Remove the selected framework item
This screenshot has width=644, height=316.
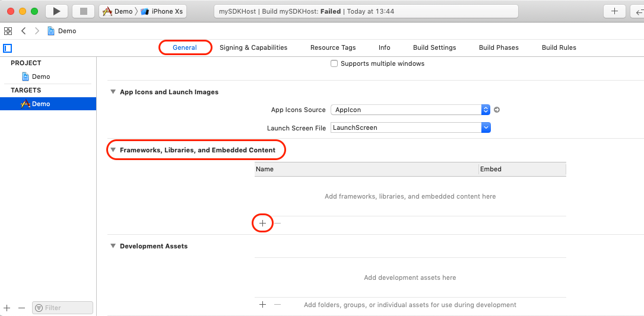click(x=278, y=224)
